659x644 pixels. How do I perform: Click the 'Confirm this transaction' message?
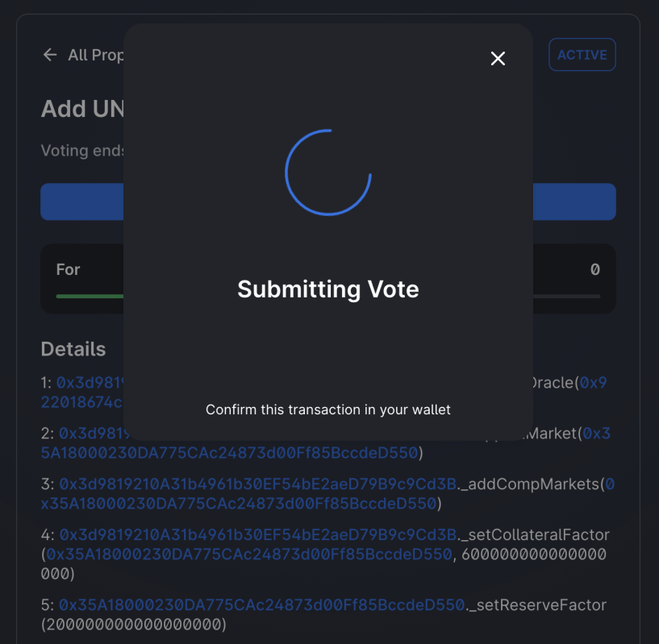[327, 409]
